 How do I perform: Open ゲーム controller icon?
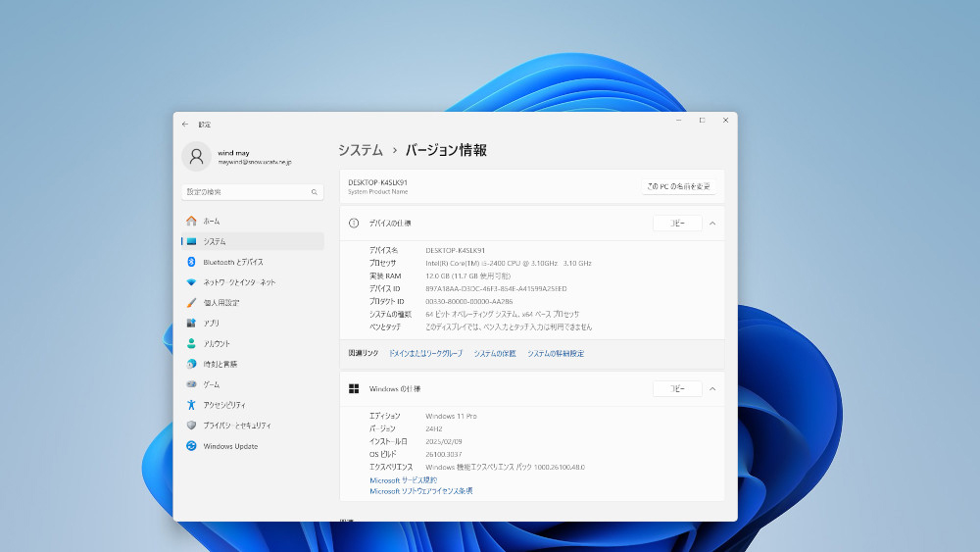pyautogui.click(x=191, y=383)
